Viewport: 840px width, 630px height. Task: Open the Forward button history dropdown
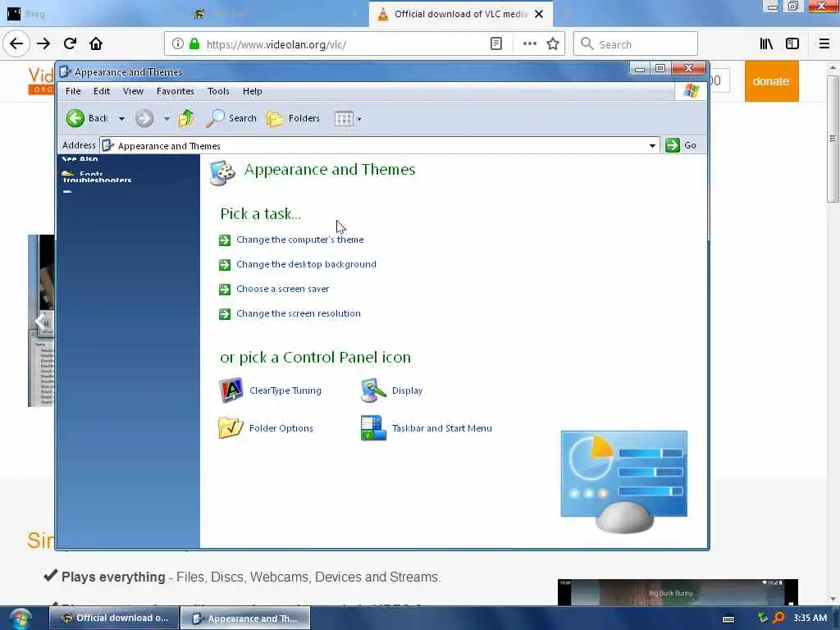(x=167, y=119)
